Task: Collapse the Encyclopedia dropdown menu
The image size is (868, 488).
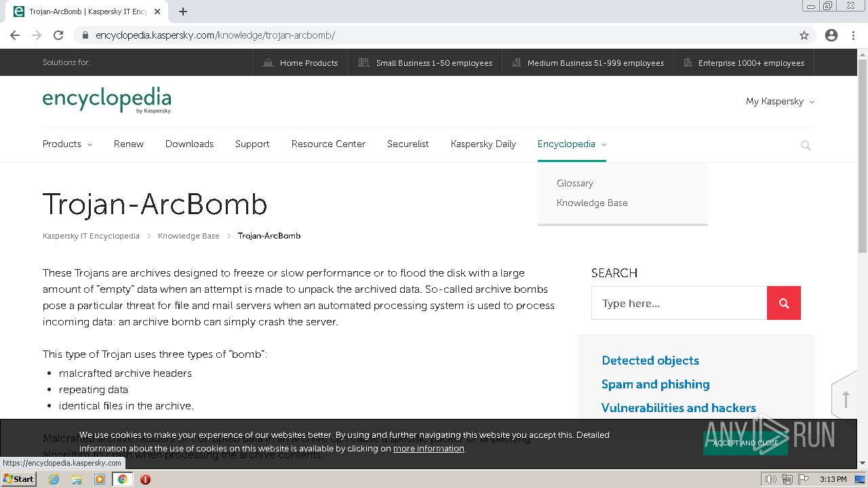Action: coord(572,144)
